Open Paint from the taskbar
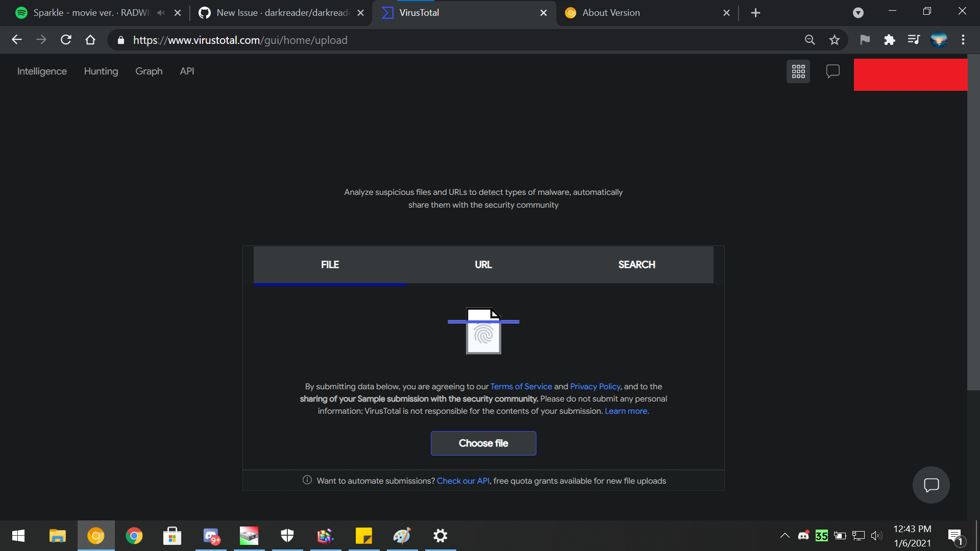 tap(402, 536)
